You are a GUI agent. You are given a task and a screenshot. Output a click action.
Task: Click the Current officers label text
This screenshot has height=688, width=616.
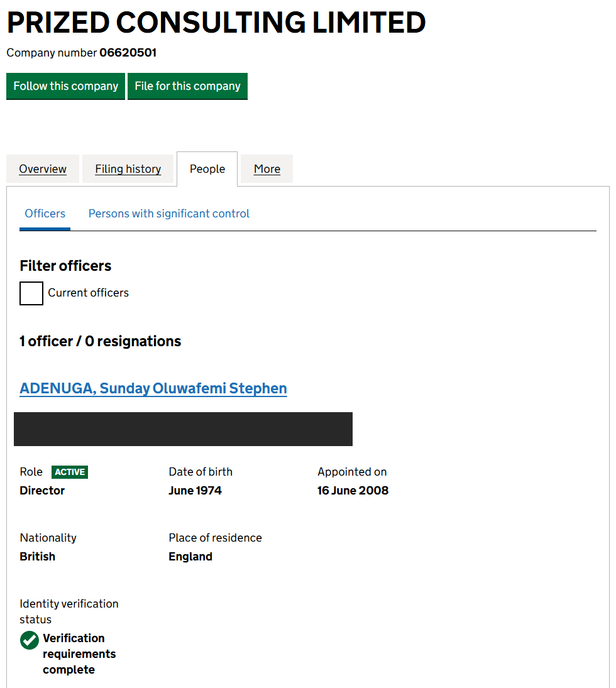[x=88, y=293]
